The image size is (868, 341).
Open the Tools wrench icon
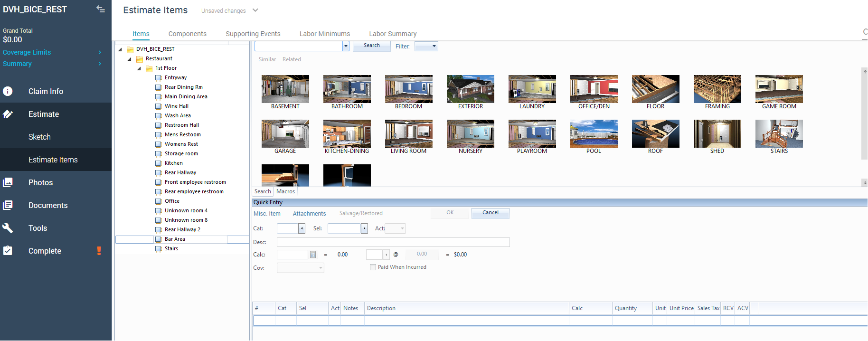[8, 228]
